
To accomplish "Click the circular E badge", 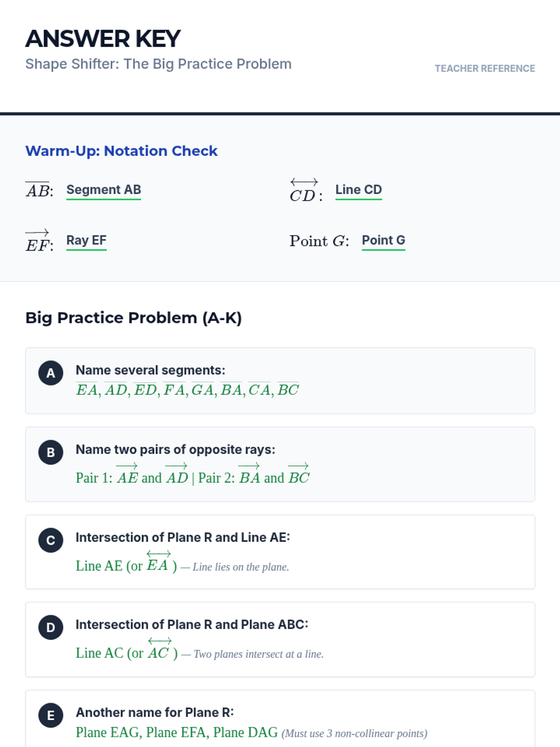I will (x=50, y=715).
